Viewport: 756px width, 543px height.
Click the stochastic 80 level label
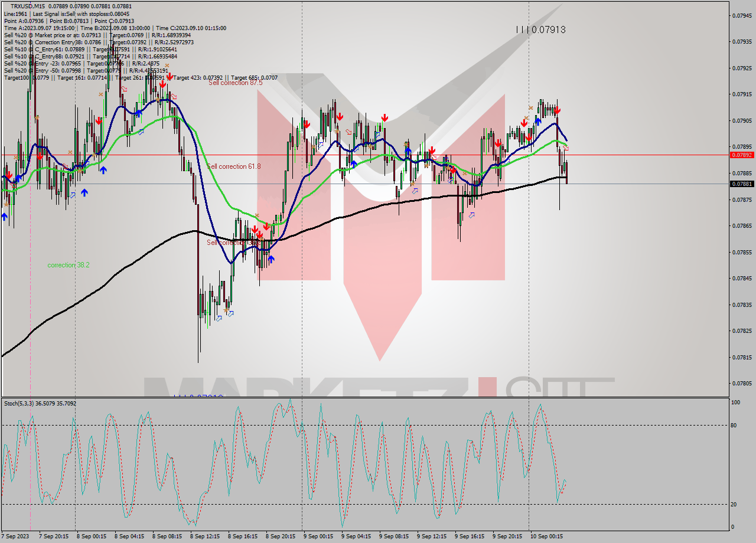(x=735, y=425)
